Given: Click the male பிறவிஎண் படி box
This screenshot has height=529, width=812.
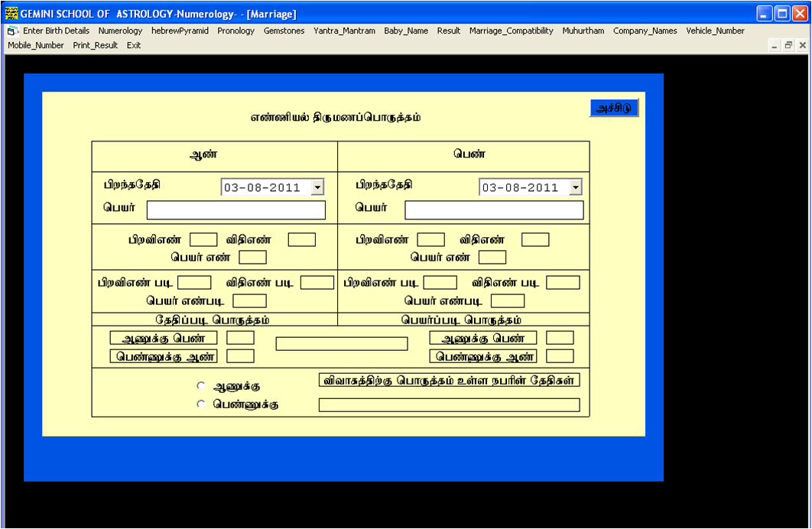Looking at the screenshot, I should (x=195, y=283).
